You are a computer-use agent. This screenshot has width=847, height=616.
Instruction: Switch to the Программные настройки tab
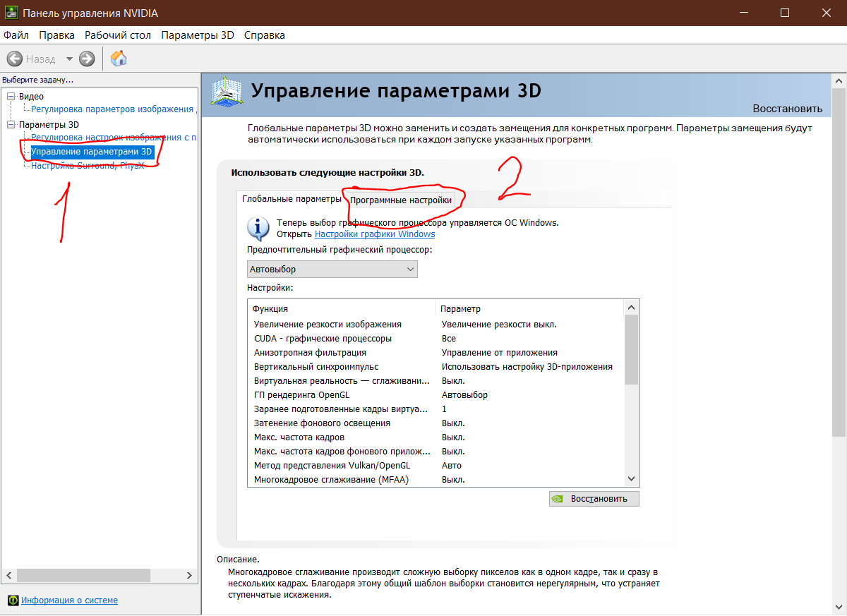[x=401, y=200]
